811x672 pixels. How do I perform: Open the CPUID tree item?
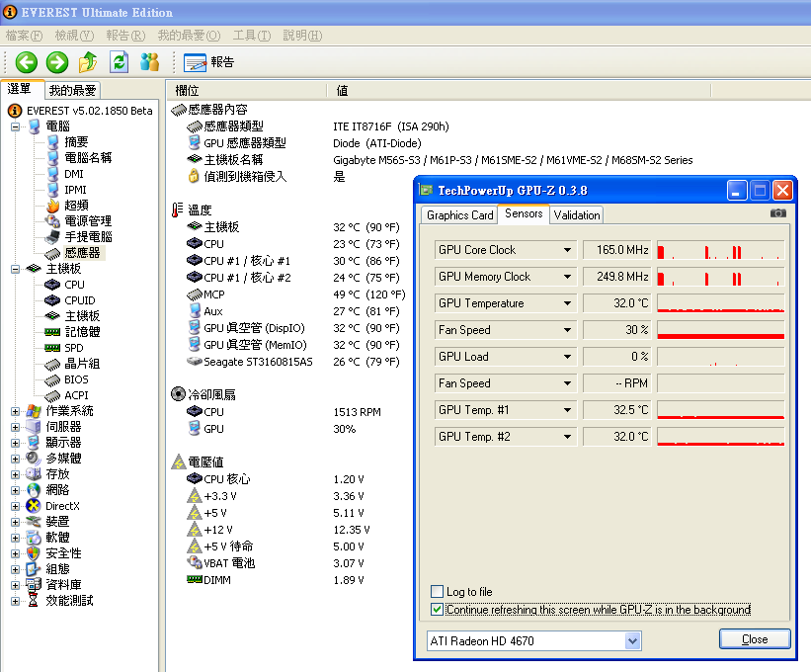80,300
